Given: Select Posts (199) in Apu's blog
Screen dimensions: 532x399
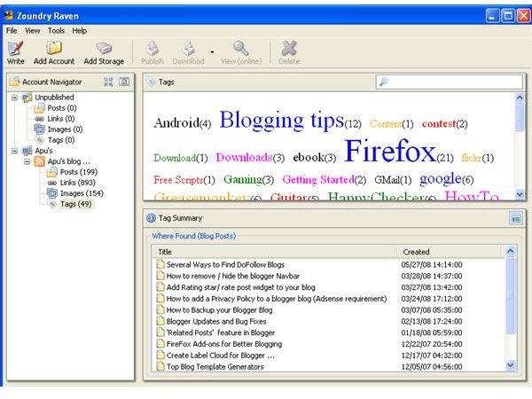Looking at the screenshot, I should pyautogui.click(x=79, y=172).
